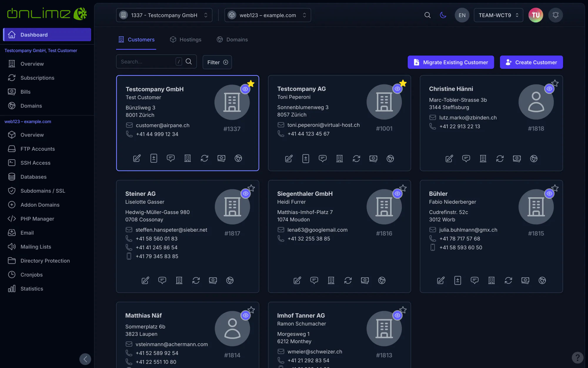Open PHP Manager in the sidebar
Screen dimensions: 588x368
tap(47, 219)
